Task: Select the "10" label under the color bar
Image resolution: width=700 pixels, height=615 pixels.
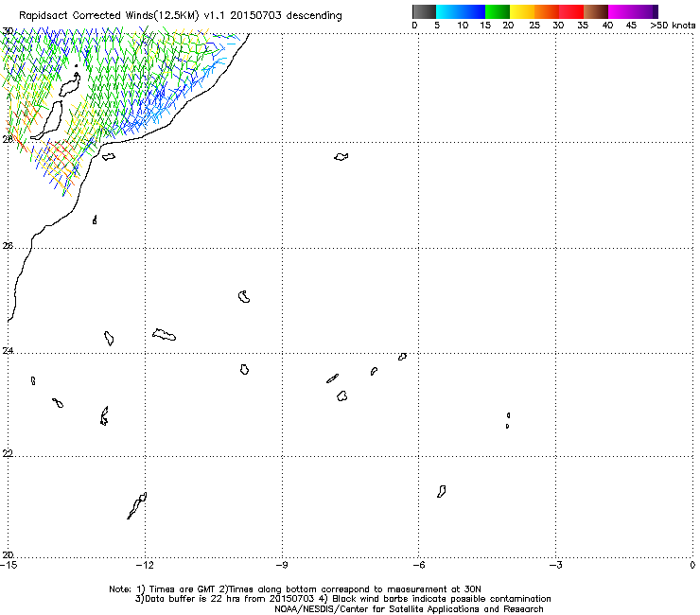Action: coord(463,26)
